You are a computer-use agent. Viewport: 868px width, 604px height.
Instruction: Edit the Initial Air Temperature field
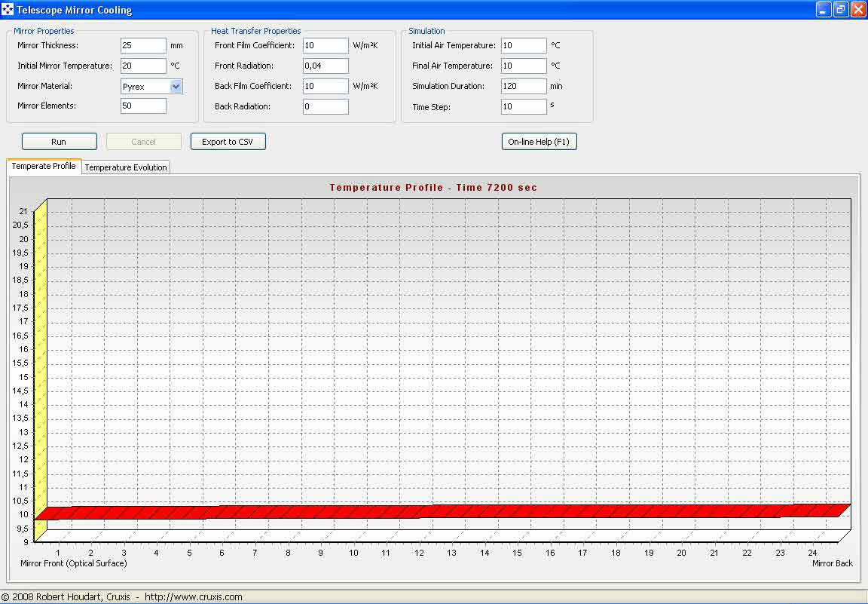click(524, 46)
